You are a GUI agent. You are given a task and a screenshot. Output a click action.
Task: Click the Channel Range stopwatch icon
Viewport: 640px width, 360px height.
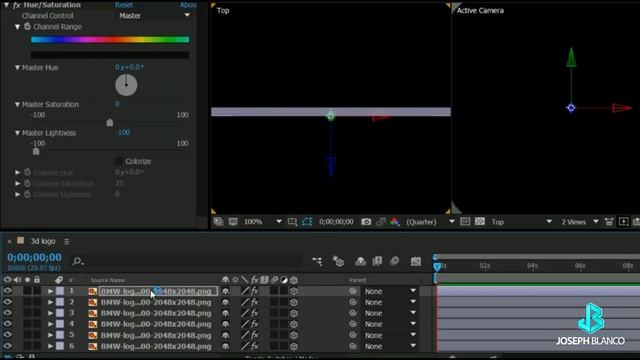[x=27, y=27]
